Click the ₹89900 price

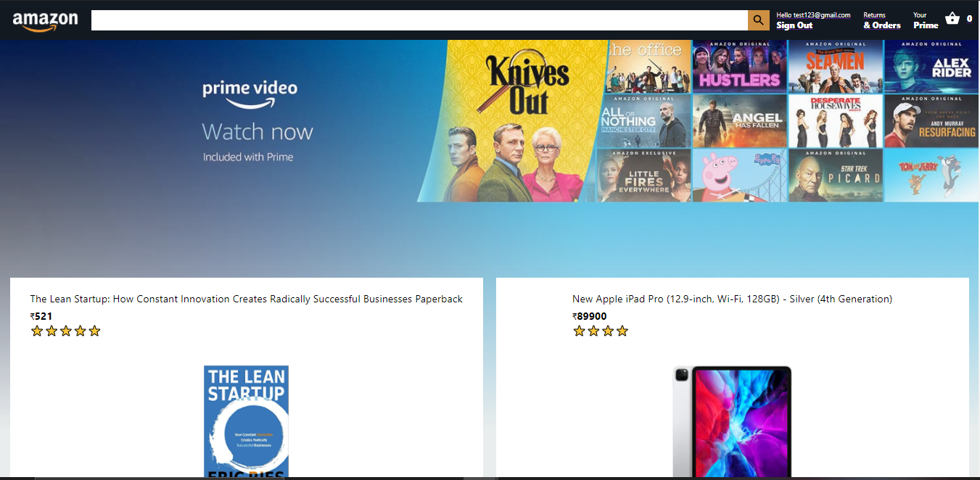click(590, 316)
